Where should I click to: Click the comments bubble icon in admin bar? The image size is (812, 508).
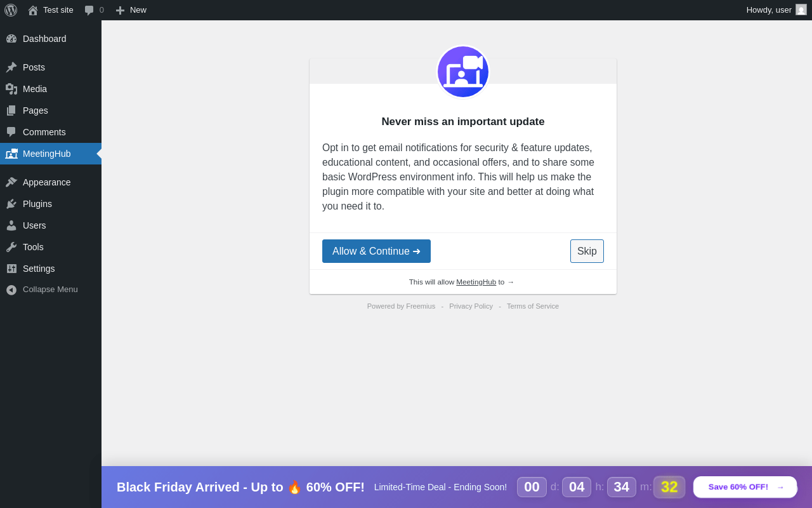click(89, 10)
